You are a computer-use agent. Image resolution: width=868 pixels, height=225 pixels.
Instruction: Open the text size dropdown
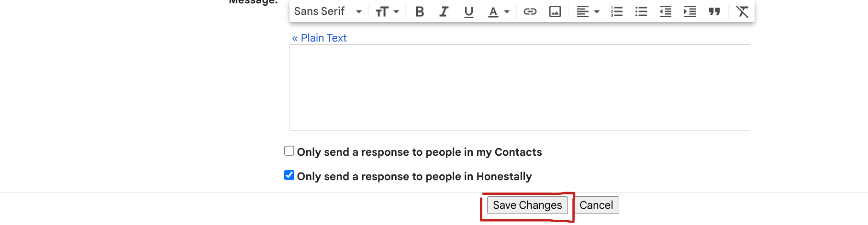387,11
